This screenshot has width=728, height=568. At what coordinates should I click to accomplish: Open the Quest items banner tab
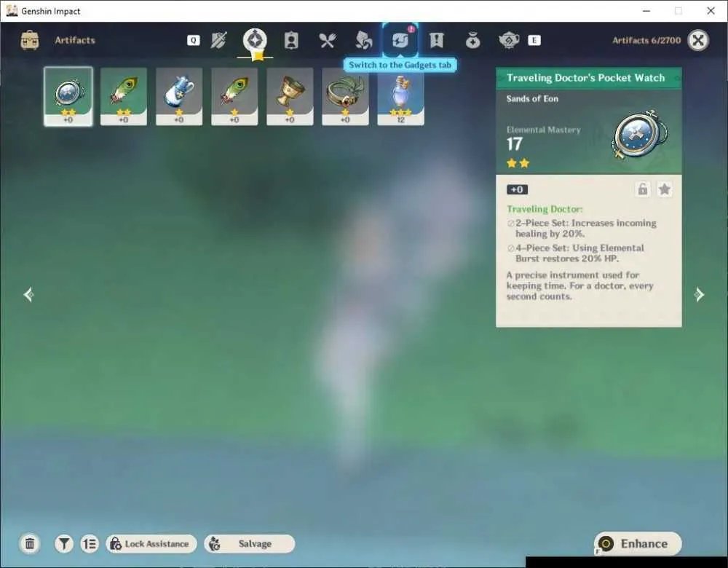pyautogui.click(x=436, y=40)
